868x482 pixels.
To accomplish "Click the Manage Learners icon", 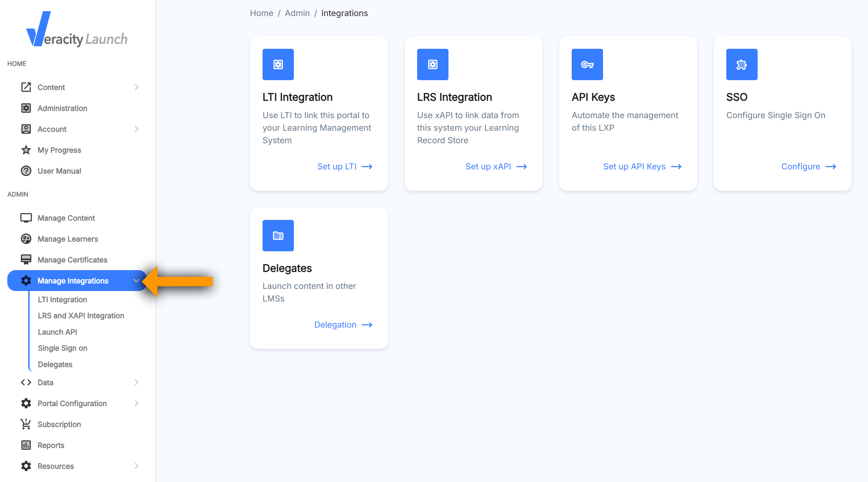I will tap(26, 239).
